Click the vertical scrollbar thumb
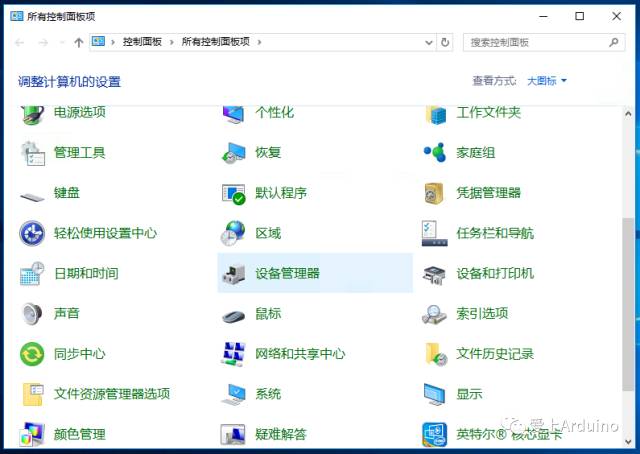Image resolution: width=640 pixels, height=454 pixels. click(628, 304)
